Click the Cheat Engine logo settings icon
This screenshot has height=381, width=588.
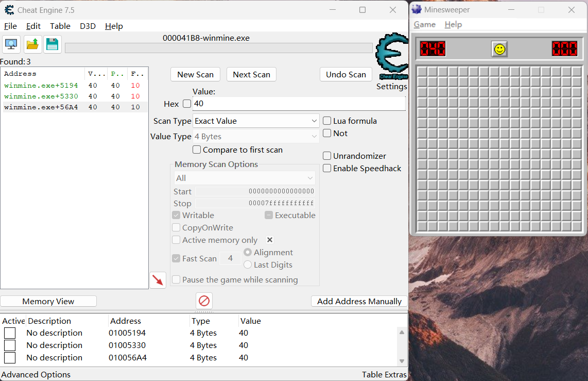point(391,57)
